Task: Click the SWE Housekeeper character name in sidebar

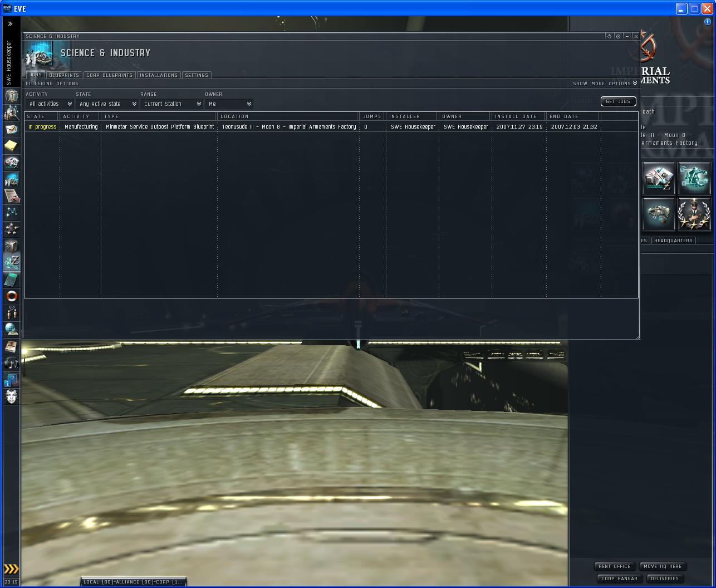Action: coord(9,63)
